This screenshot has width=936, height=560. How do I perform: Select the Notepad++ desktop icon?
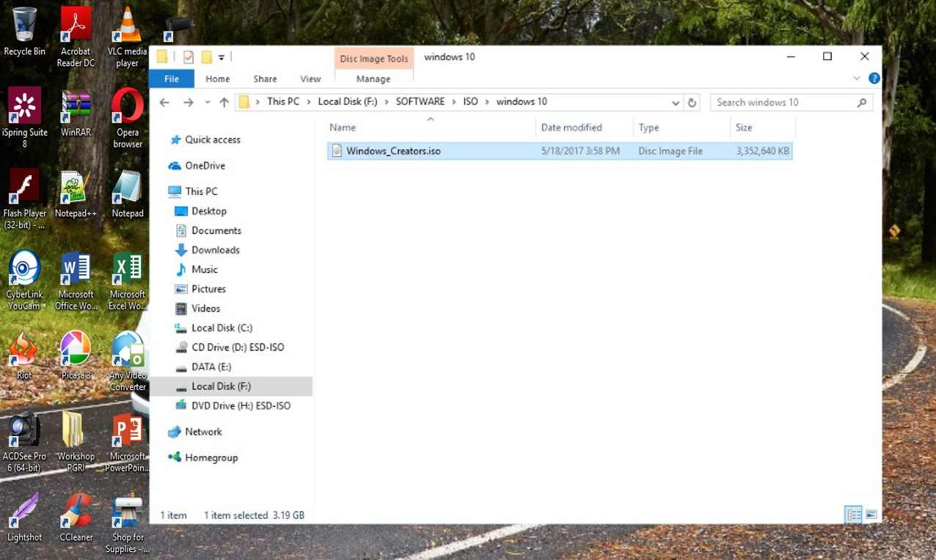[76, 194]
